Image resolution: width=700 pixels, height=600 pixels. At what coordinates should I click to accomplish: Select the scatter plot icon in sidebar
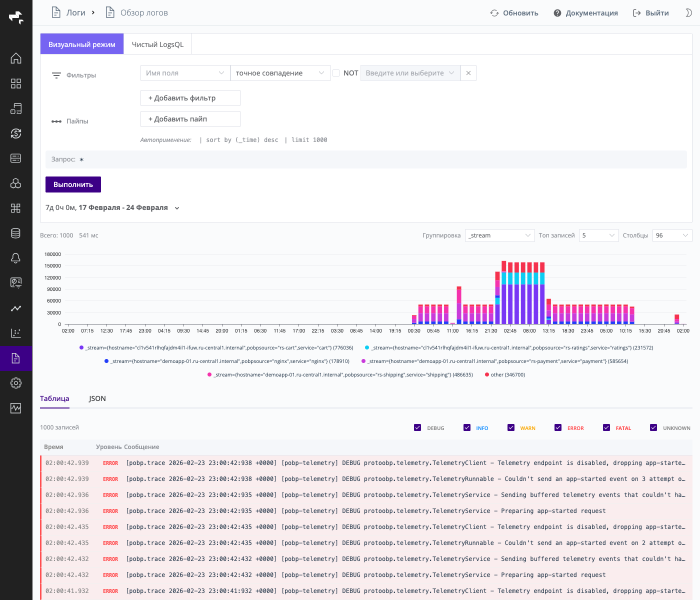click(16, 333)
